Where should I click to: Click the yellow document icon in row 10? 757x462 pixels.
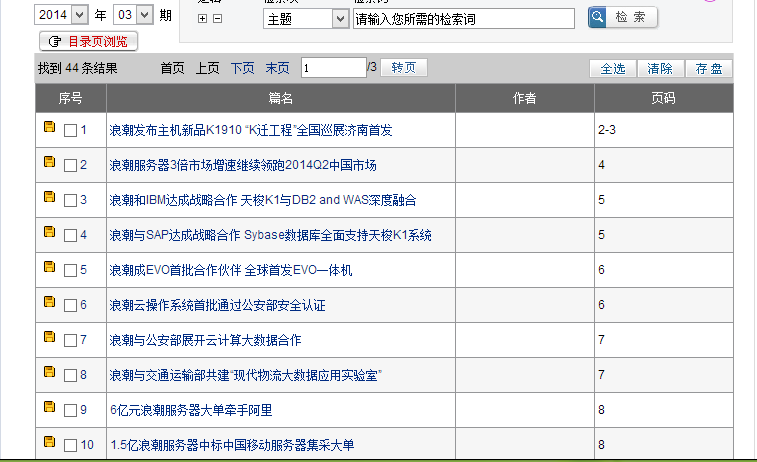coord(49,442)
